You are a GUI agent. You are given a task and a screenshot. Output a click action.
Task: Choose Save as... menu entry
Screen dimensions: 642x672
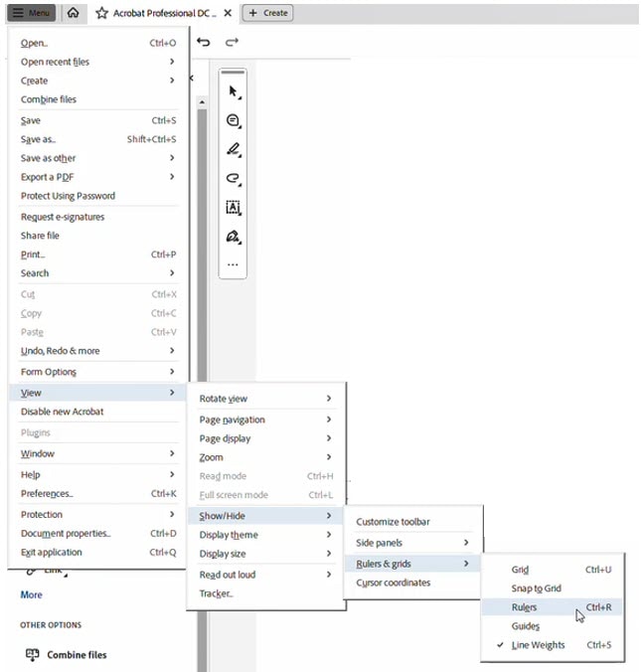[98, 139]
